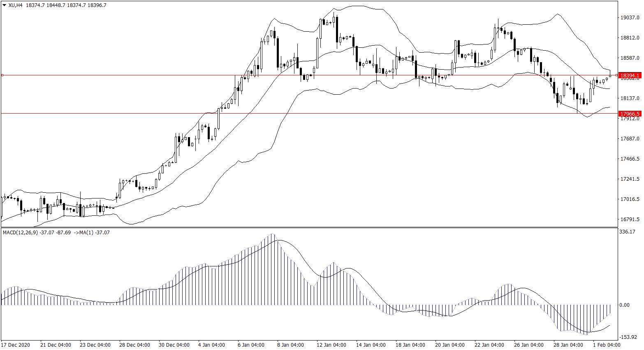Click the 26 Jan 04:00 time label
The height and width of the screenshot is (350, 644).
pos(528,345)
